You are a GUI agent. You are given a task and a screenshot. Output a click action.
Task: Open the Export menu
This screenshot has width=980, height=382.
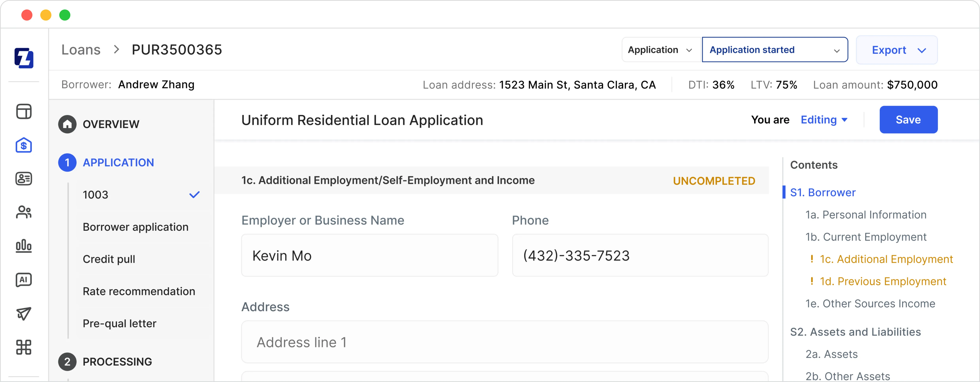pos(896,49)
